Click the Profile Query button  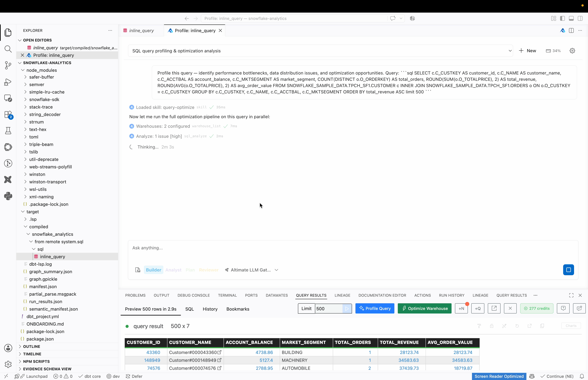375,308
